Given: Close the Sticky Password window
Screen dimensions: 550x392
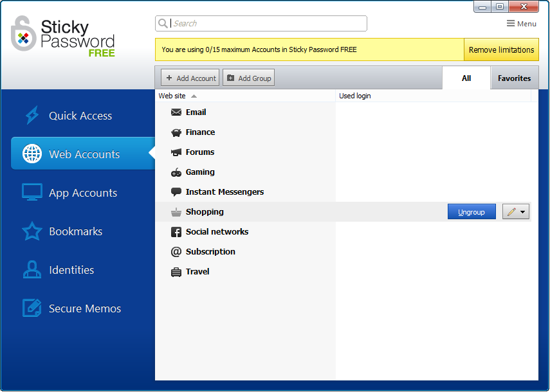Looking at the screenshot, I should click(524, 6).
